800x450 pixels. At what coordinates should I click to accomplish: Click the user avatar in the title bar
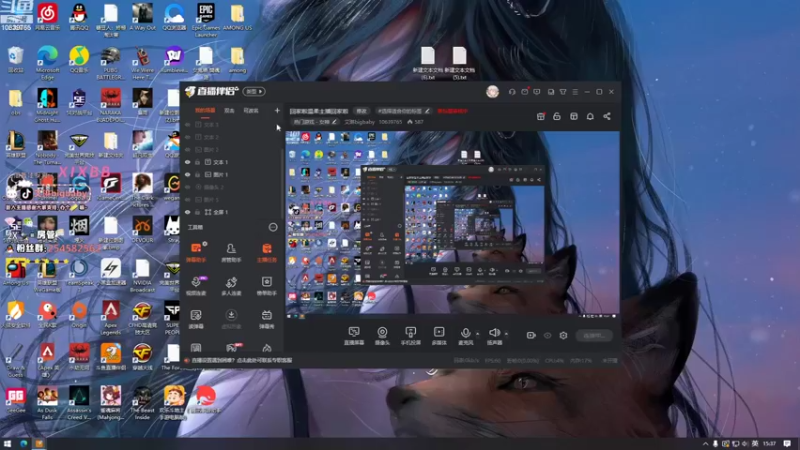point(492,91)
